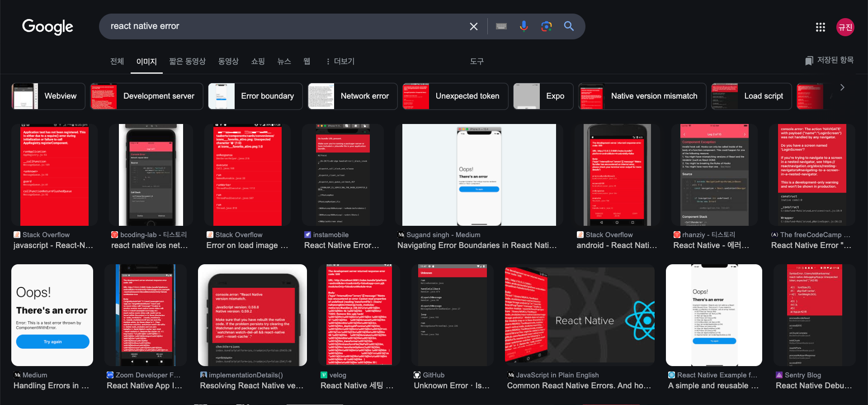Screen dimensions: 868x405
Task: Go to the 쇼핑 tab
Action: [258, 61]
